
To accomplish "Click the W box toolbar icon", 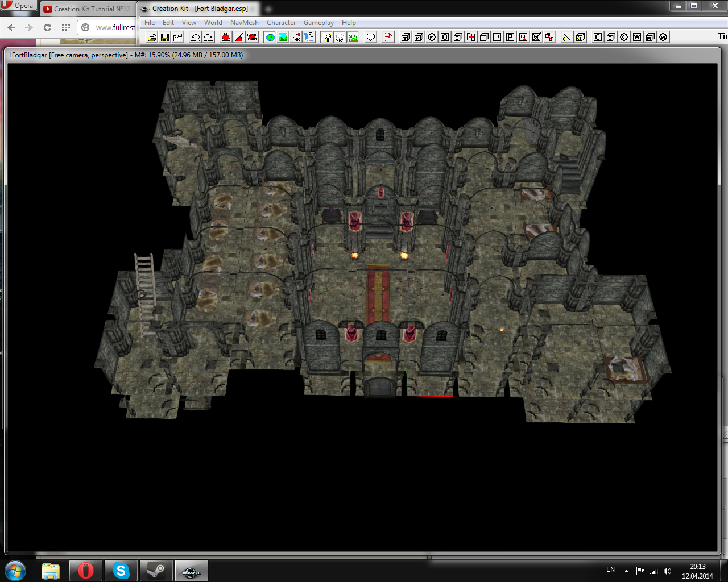I will (650, 37).
